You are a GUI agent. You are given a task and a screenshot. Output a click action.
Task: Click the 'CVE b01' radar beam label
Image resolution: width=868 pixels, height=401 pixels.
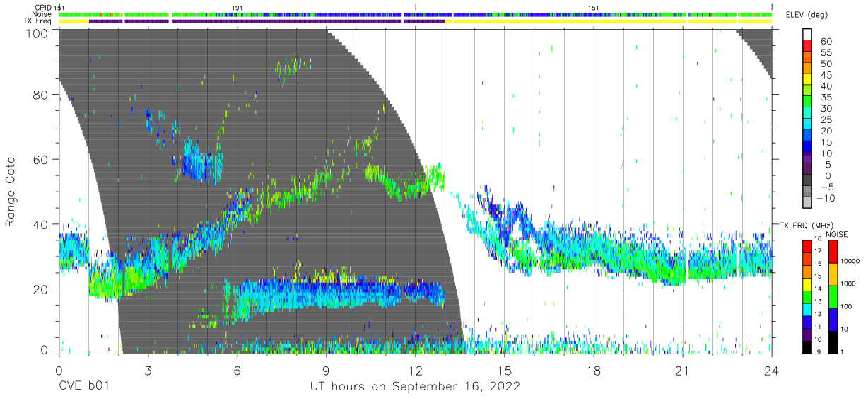84,386
